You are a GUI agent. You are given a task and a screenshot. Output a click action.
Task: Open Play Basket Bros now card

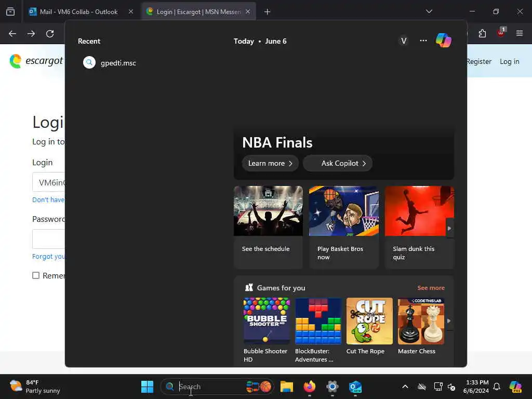[344, 228]
